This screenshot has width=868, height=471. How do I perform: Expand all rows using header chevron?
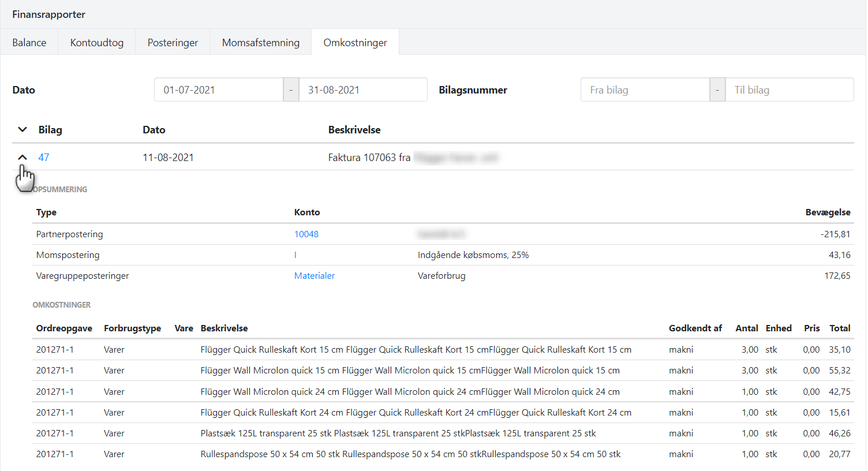click(23, 130)
